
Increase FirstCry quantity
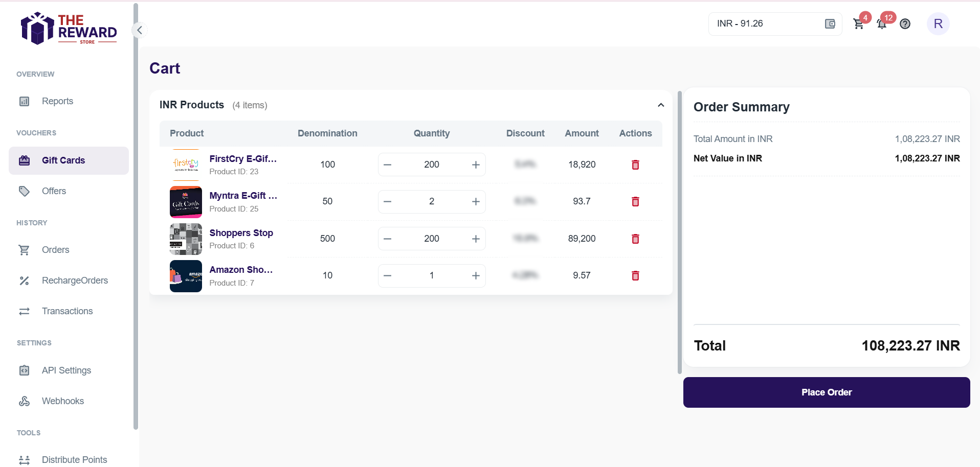click(x=476, y=165)
